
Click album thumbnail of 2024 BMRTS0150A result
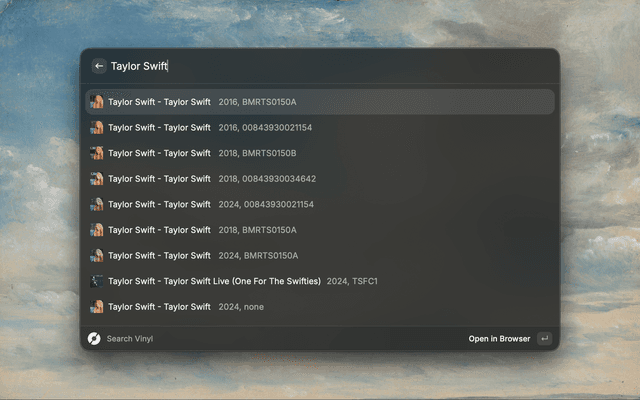[97, 255]
